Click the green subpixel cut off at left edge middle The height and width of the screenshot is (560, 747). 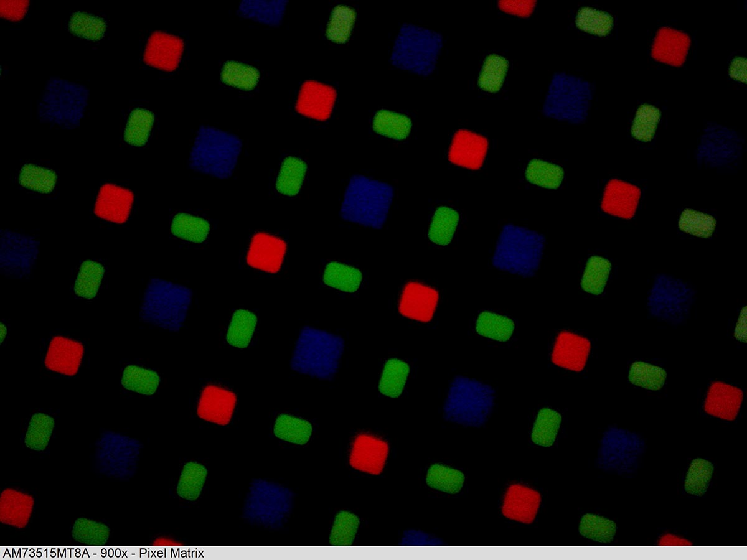(2, 332)
